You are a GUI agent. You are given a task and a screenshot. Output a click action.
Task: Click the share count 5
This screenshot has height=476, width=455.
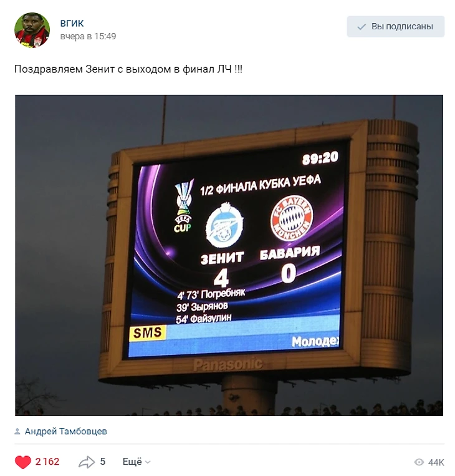(x=103, y=462)
